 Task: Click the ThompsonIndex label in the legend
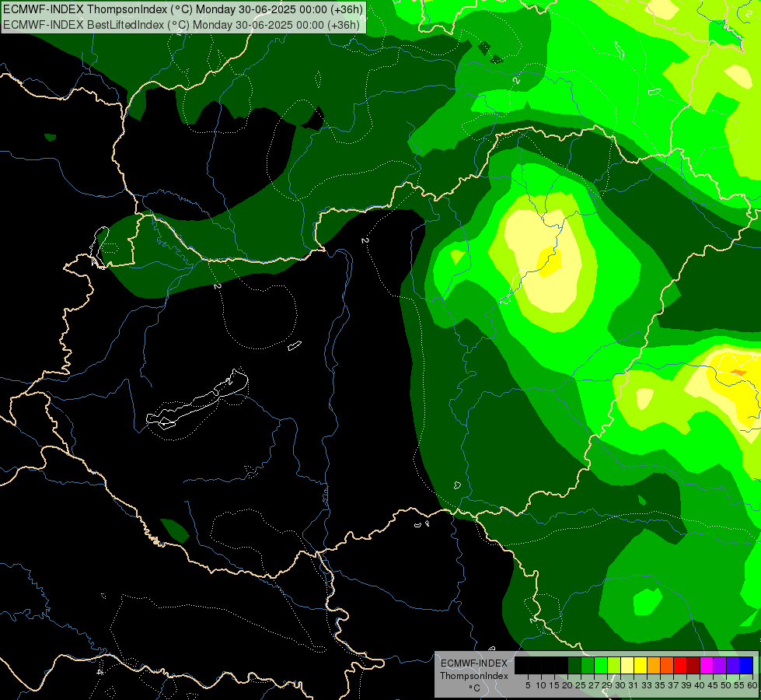(x=474, y=676)
